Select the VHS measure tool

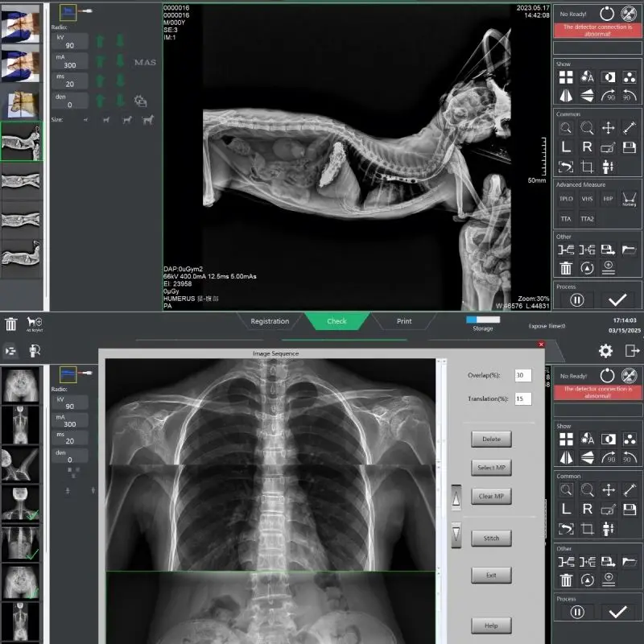tap(587, 199)
